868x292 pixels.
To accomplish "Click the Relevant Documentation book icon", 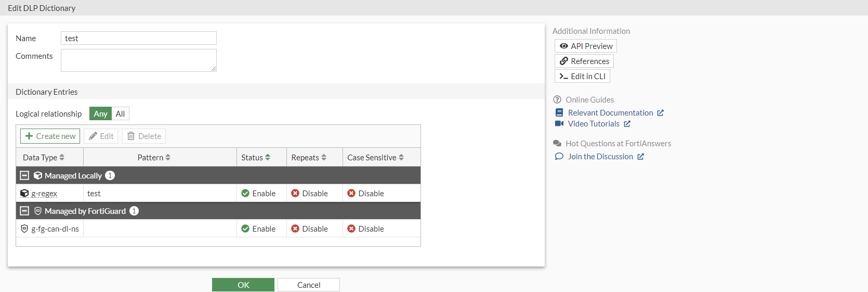I will pyautogui.click(x=559, y=113).
